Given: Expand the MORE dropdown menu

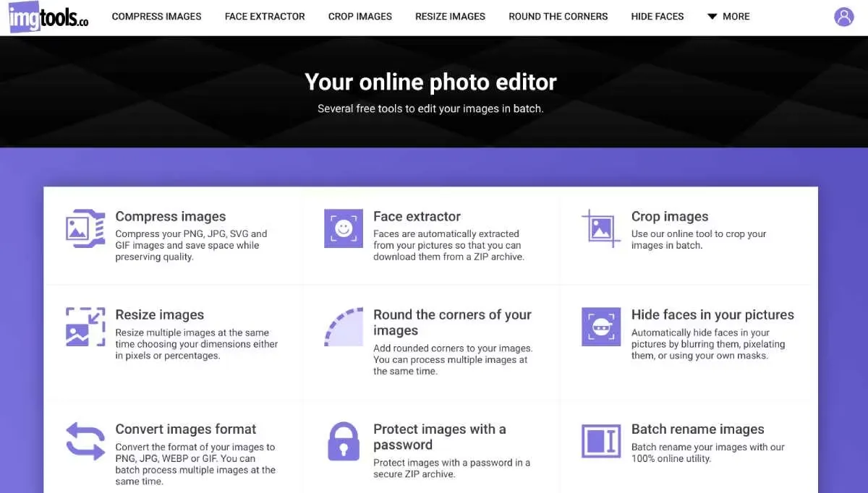Looking at the screenshot, I should [728, 17].
